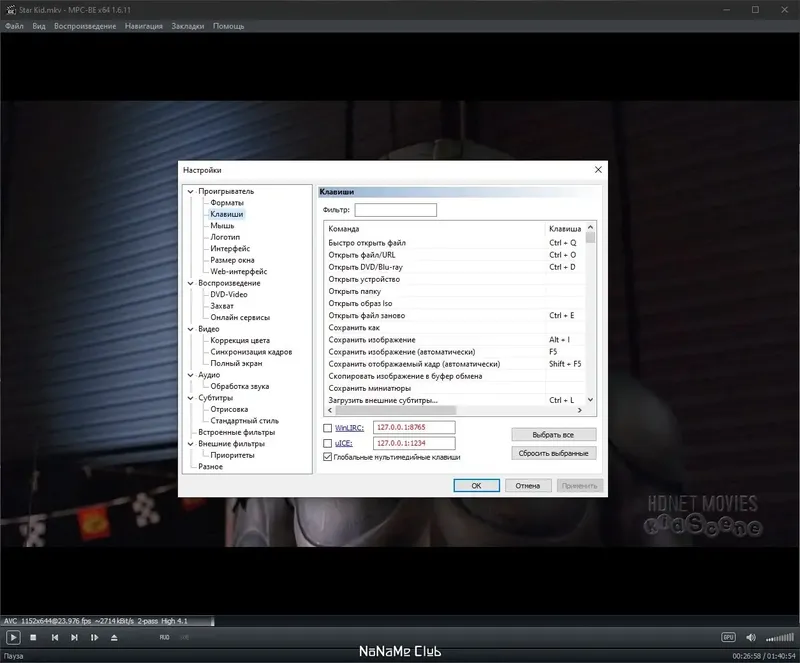The width and height of the screenshot is (800, 663).
Task: Click the 00:26:58 / 01:40:54 time display
Action: (764, 656)
